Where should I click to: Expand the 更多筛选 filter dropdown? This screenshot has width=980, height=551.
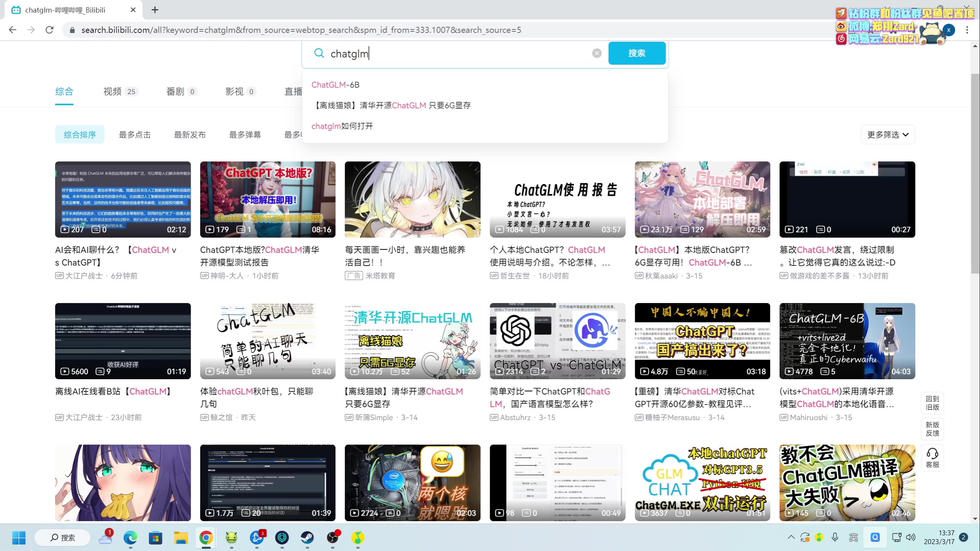(887, 135)
